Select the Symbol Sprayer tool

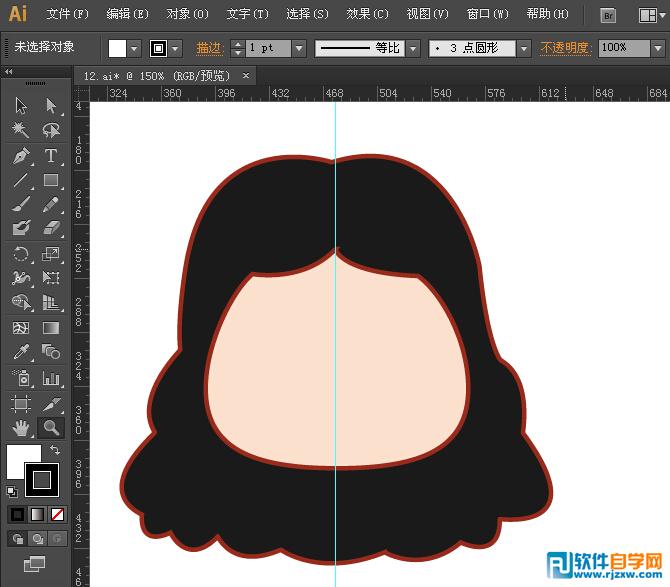click(21, 378)
